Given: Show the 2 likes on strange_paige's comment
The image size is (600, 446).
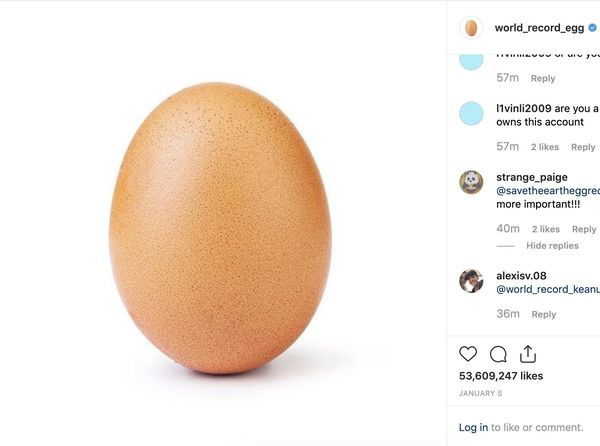Looking at the screenshot, I should (545, 229).
